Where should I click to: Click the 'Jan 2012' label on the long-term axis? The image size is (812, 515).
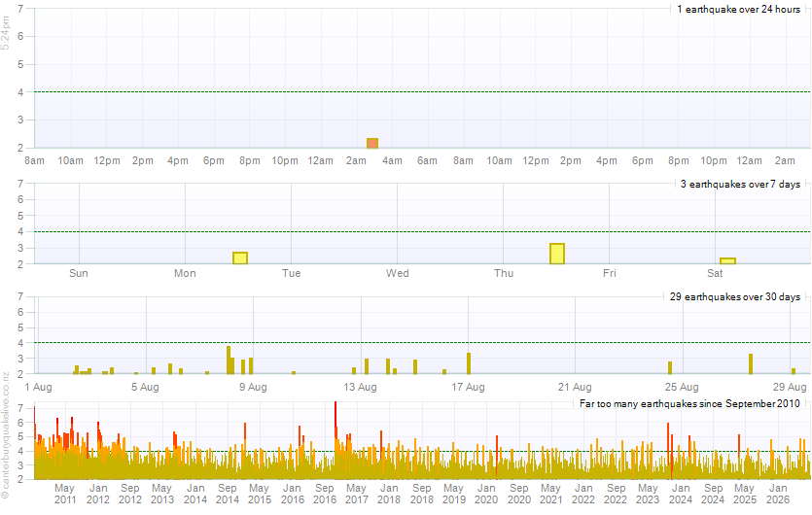[98, 494]
